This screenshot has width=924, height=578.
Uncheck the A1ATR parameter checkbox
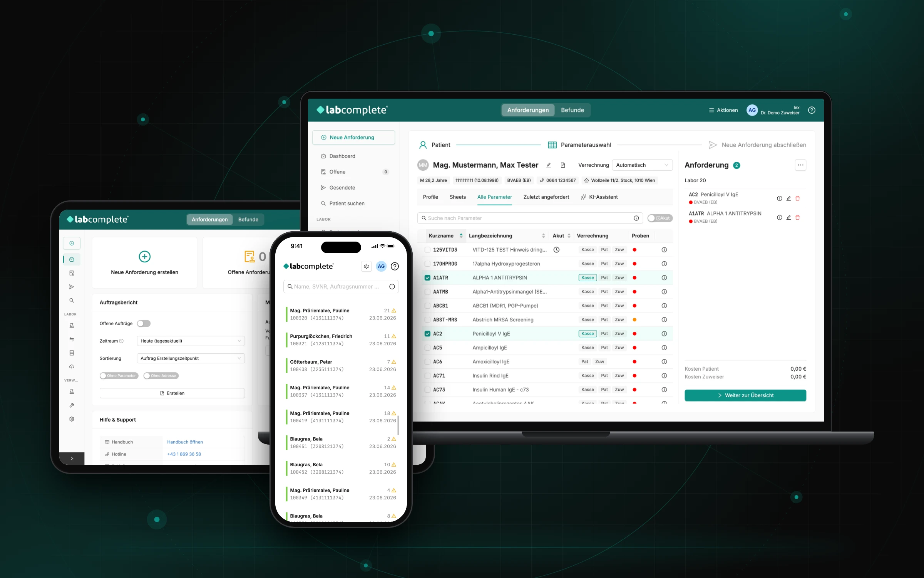tap(427, 278)
